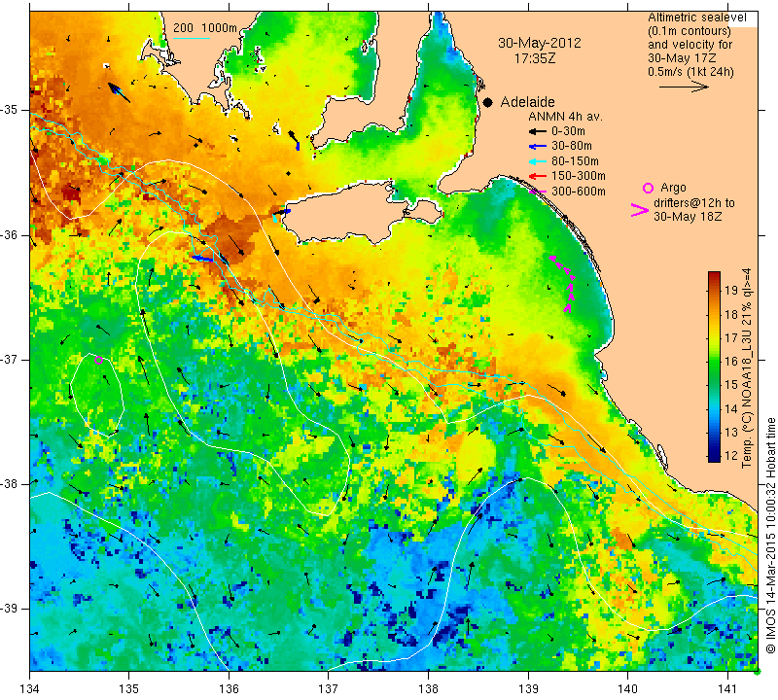Click the IMOS copyright timestamp text
Screen dimensions: 778x700
point(770,535)
